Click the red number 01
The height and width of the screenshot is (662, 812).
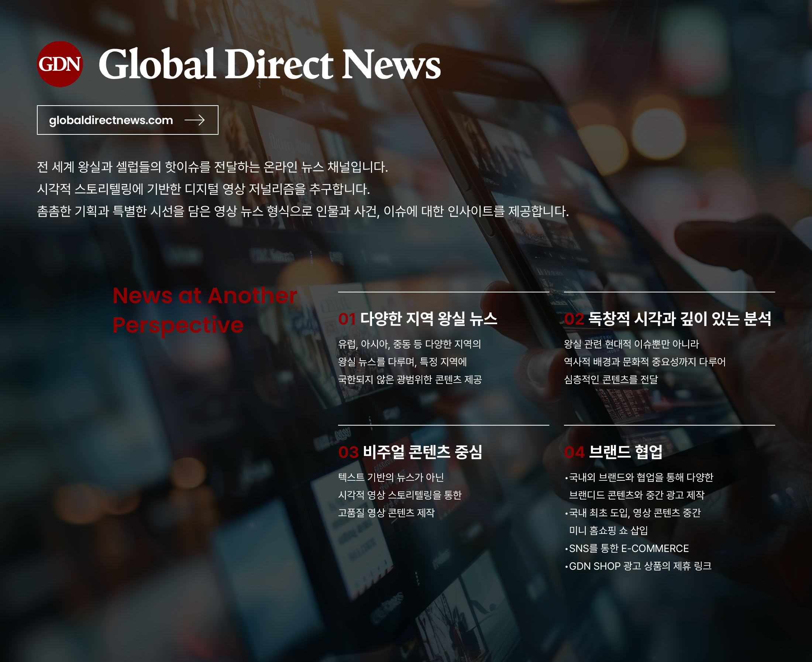[347, 319]
